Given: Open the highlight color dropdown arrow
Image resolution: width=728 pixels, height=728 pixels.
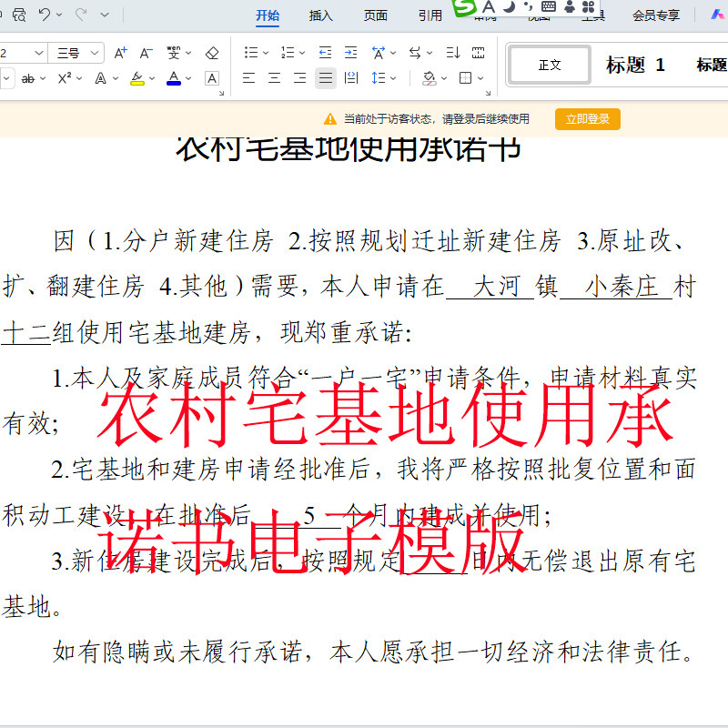Looking at the screenshot, I should click(152, 78).
